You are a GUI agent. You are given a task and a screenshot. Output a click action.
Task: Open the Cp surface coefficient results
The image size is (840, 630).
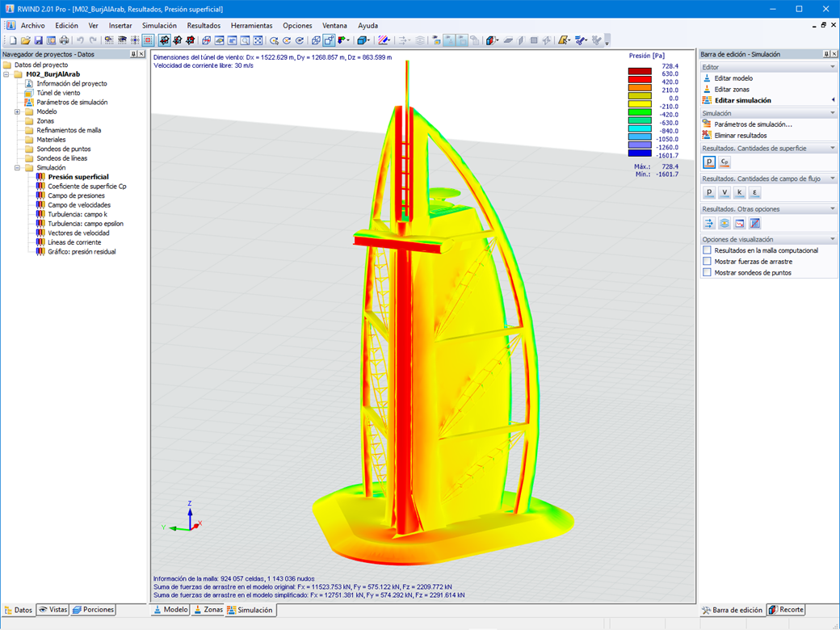[x=724, y=162]
